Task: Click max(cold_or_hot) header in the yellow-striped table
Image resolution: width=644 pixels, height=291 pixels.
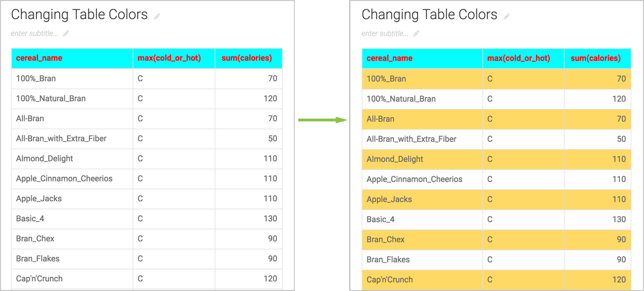Action: tap(519, 59)
